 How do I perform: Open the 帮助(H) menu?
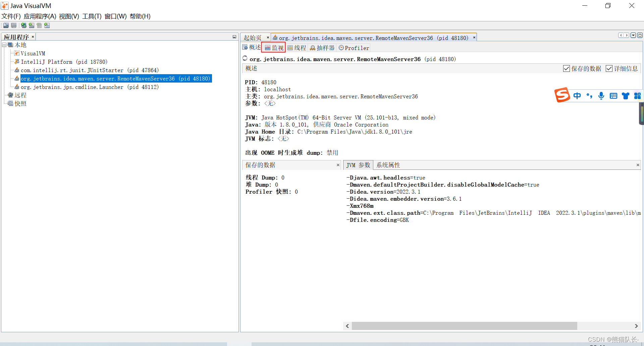[140, 16]
